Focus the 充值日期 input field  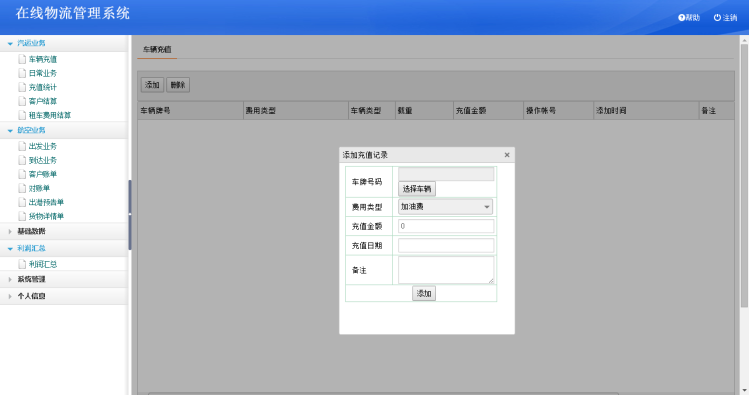click(x=446, y=246)
